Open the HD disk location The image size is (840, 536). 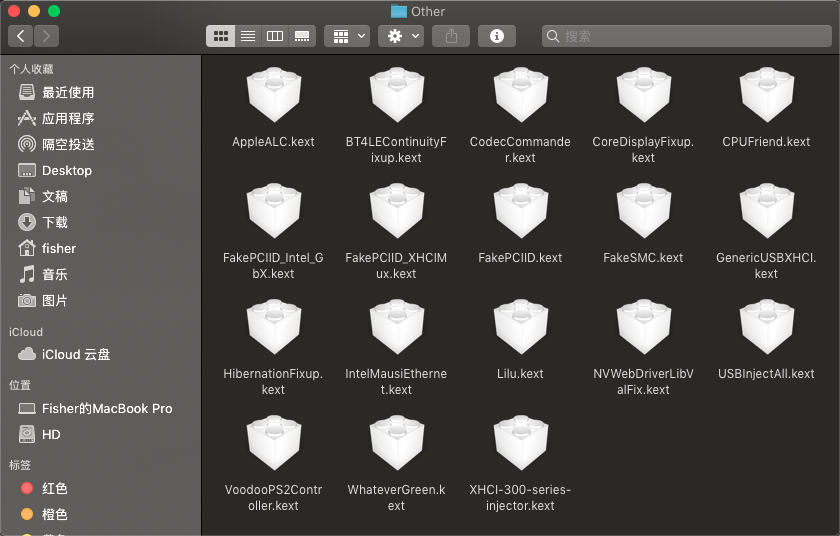(101, 434)
